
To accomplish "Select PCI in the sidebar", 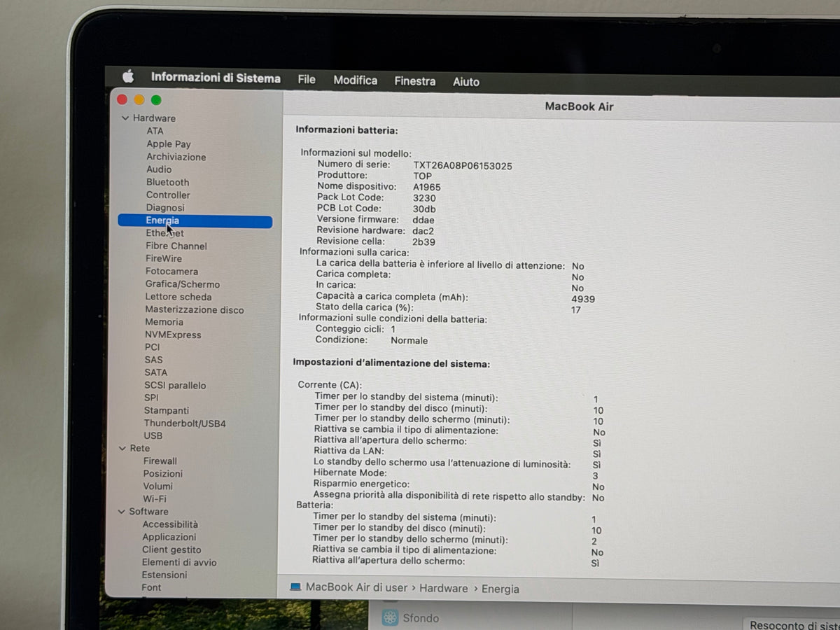I will click(152, 347).
